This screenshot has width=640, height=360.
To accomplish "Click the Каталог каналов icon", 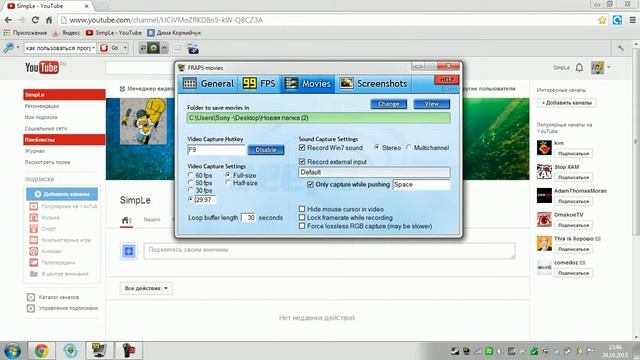I will pyautogui.click(x=31, y=297).
